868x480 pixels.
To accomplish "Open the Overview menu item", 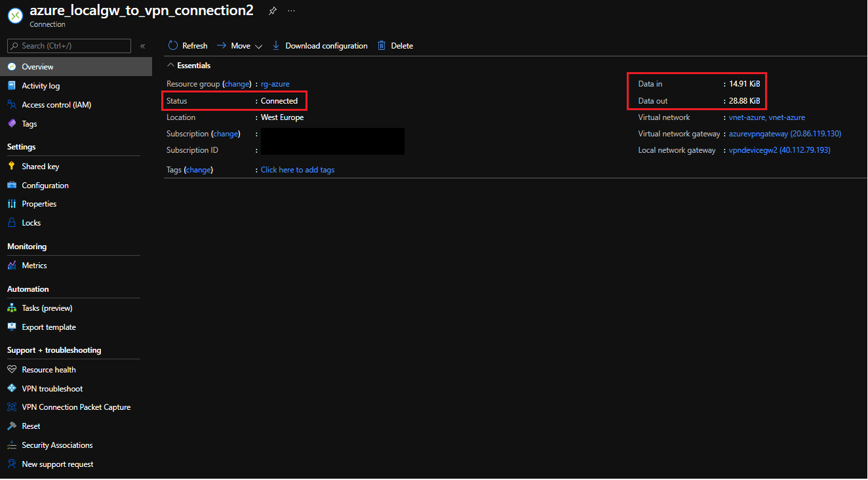I will click(76, 67).
